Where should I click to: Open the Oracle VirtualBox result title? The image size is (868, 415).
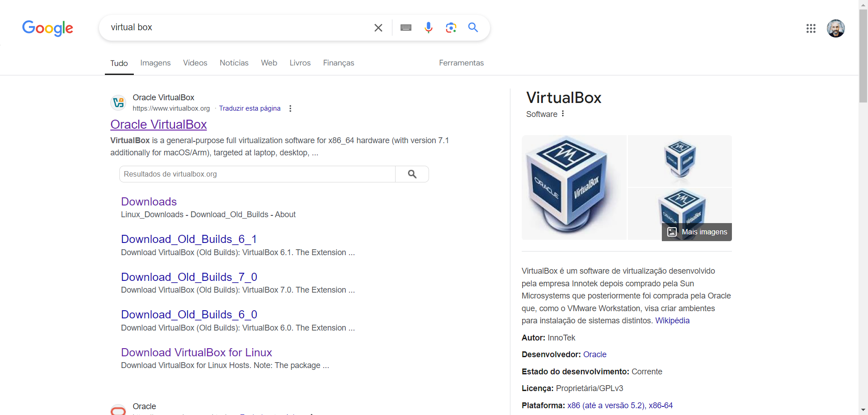(x=159, y=124)
